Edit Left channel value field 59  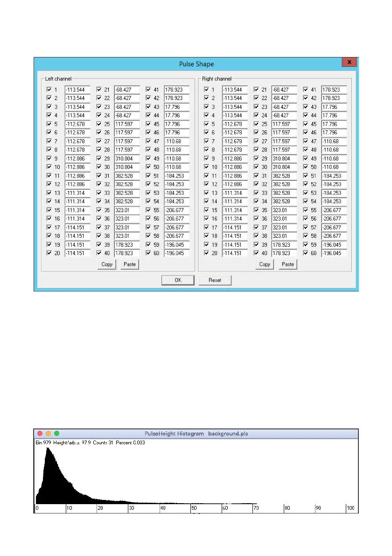177,245
